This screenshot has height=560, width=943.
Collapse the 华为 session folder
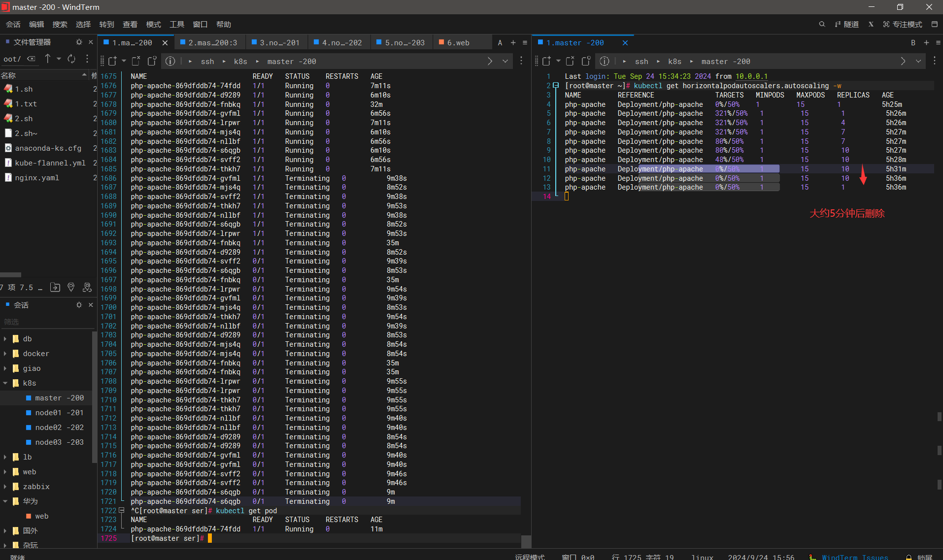pos(5,501)
